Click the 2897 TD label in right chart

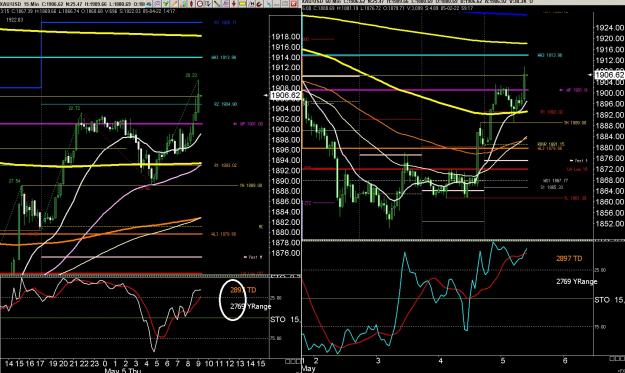click(569, 259)
